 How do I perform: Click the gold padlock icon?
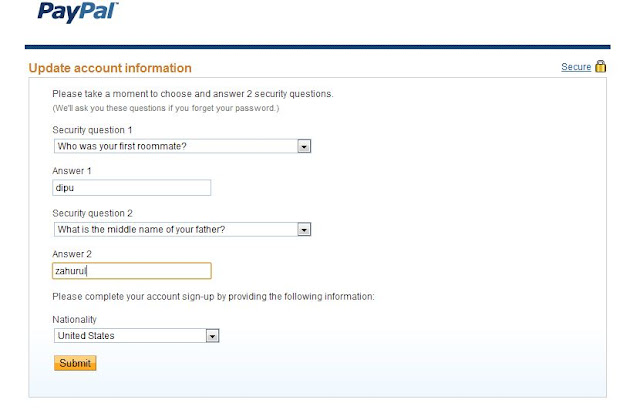click(601, 67)
